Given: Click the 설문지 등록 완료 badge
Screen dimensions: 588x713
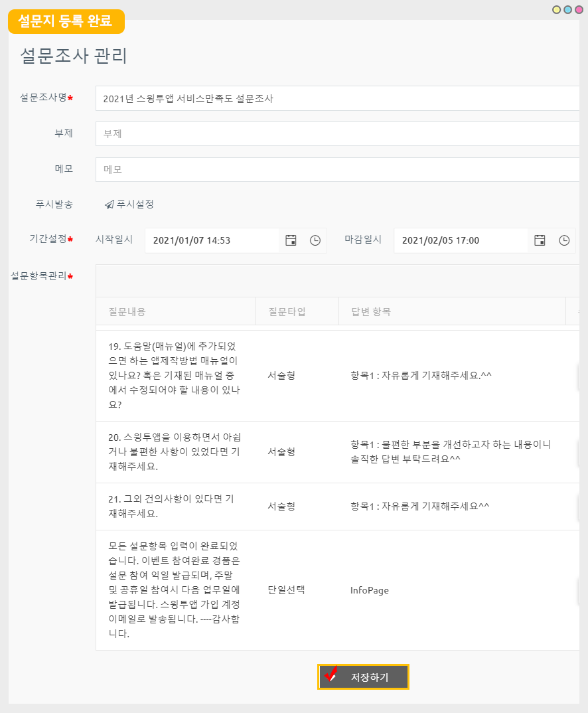Looking at the screenshot, I should (x=64, y=22).
